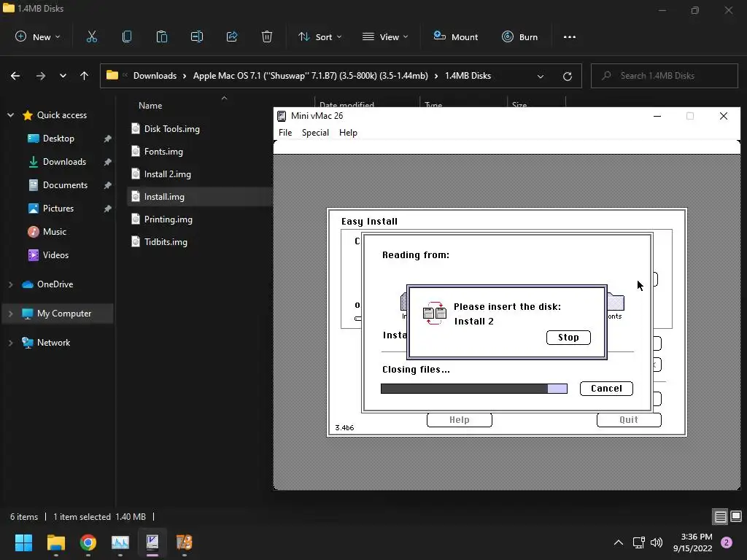Viewport: 747px width, 560px height.
Task: Switch to large thumbnails view icon
Action: 736,517
